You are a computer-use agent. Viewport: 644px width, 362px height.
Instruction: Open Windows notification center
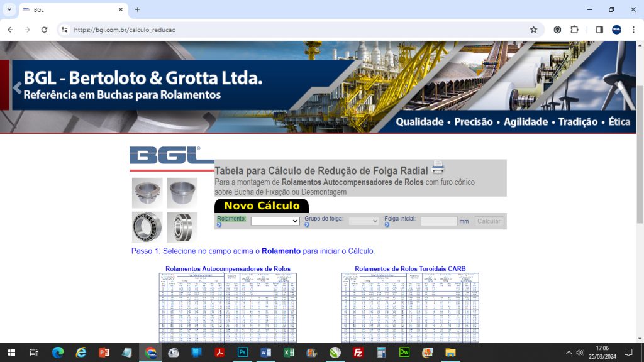coord(628,353)
